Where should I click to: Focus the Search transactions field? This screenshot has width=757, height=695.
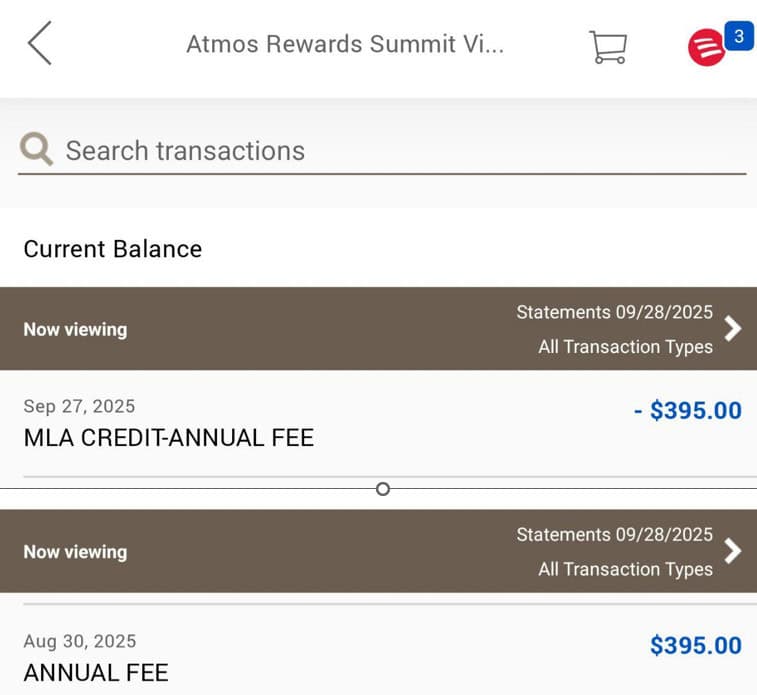[400, 151]
